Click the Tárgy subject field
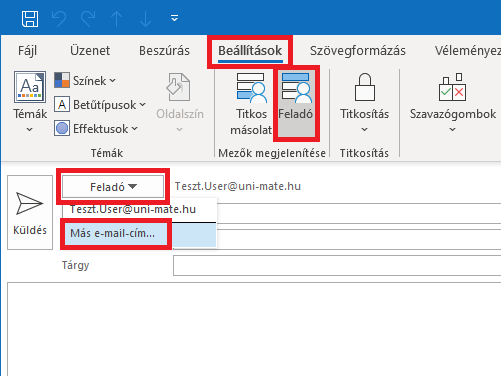 337,266
